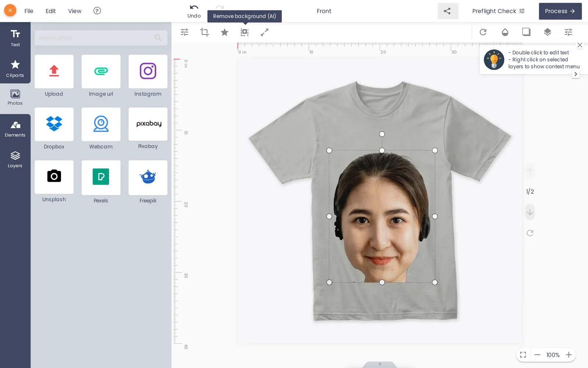Click the Upload photo tile

click(x=54, y=71)
